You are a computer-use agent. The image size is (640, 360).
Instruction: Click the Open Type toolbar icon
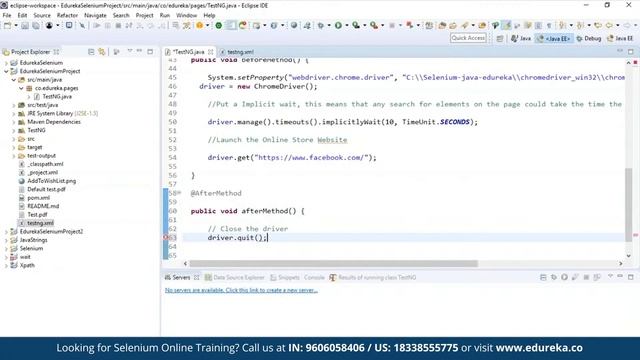tap(442, 25)
